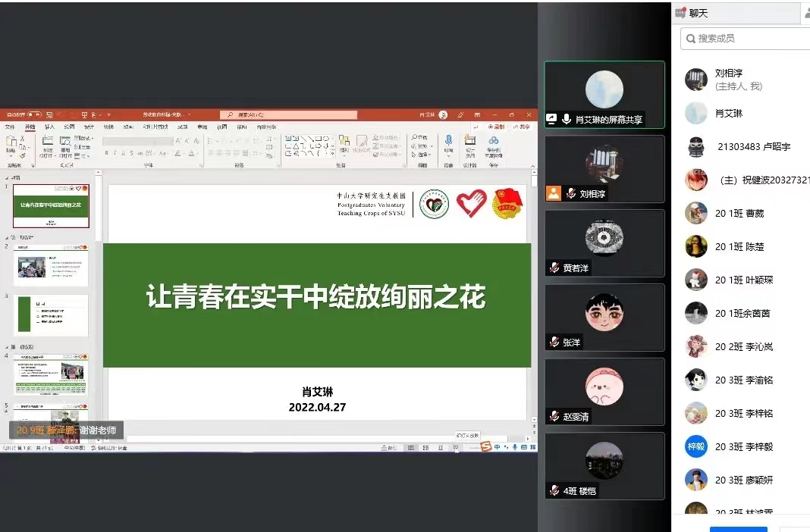Click the PowerPoint search box in title bar

288,115
